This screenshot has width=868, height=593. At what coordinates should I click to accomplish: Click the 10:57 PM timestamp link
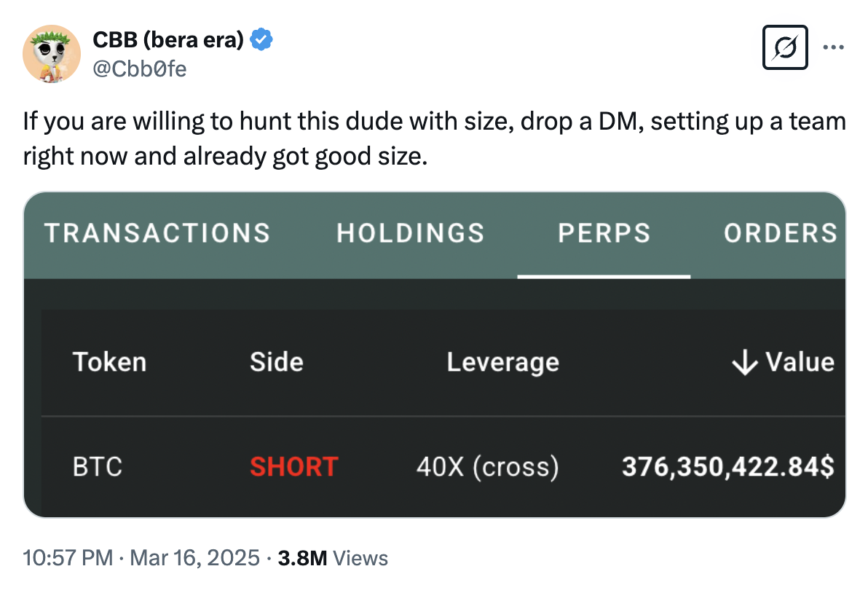(68, 558)
